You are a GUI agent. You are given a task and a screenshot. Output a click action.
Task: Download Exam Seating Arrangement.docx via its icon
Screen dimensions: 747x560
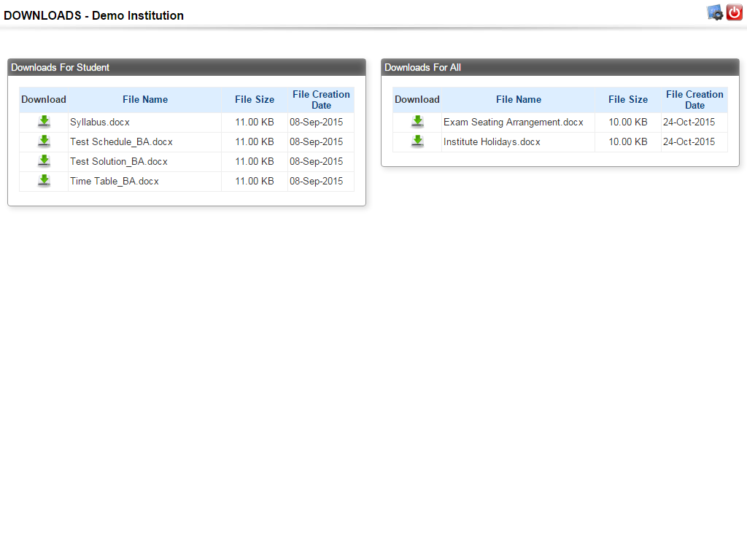417,122
